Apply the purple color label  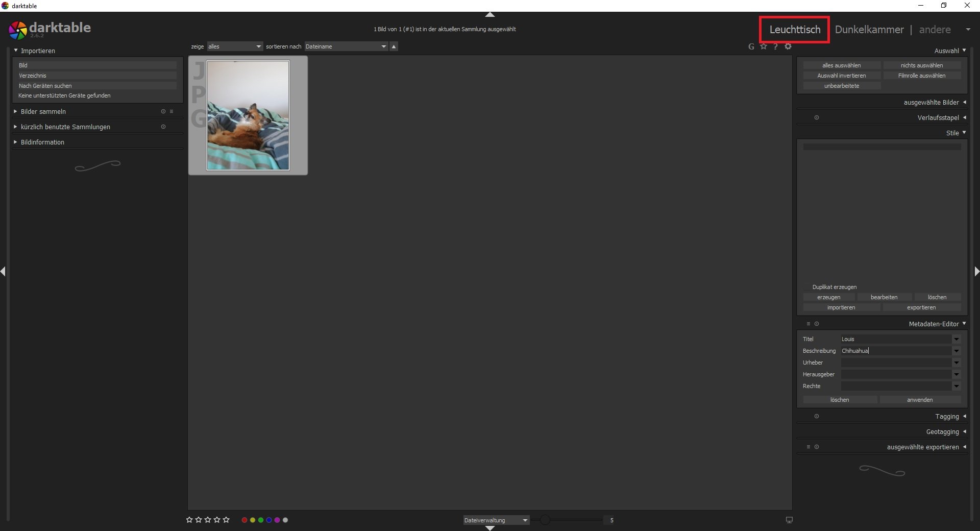277,520
